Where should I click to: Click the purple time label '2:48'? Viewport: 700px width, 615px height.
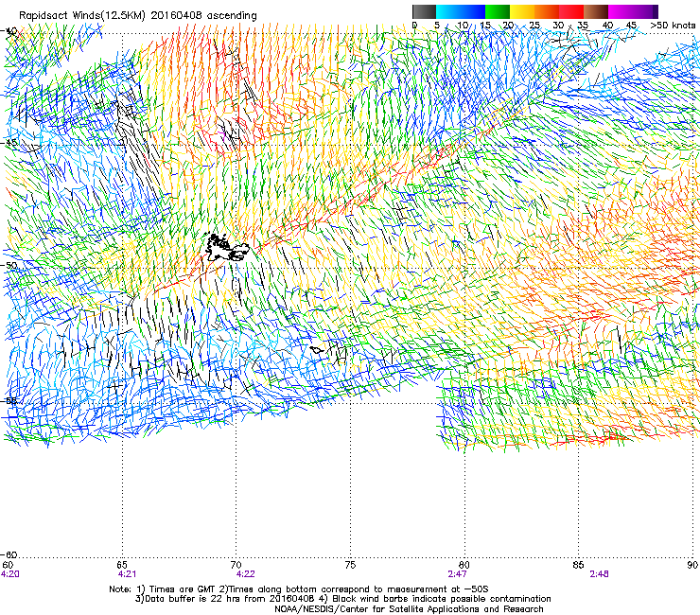(x=599, y=574)
